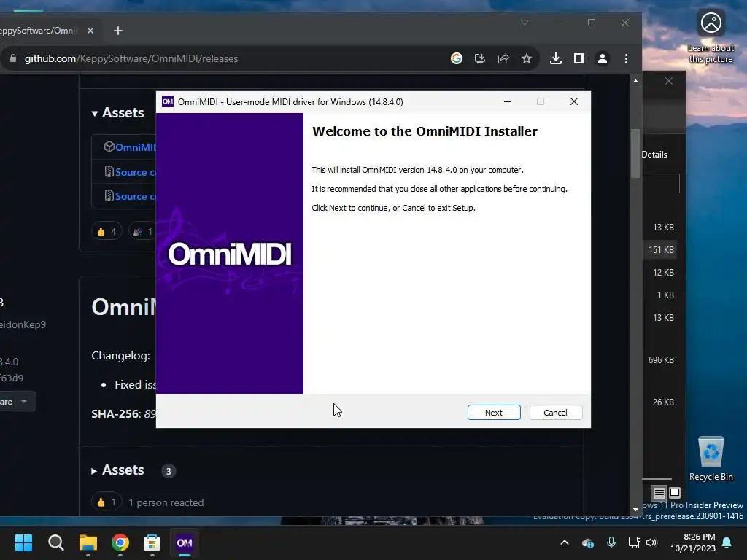Close the KeppySoftware/OmniMIDI tab
Viewport: 747px width, 560px height.
tap(90, 31)
